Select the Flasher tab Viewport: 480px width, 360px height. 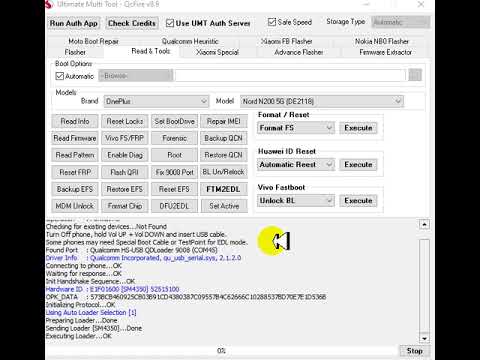click(75, 52)
